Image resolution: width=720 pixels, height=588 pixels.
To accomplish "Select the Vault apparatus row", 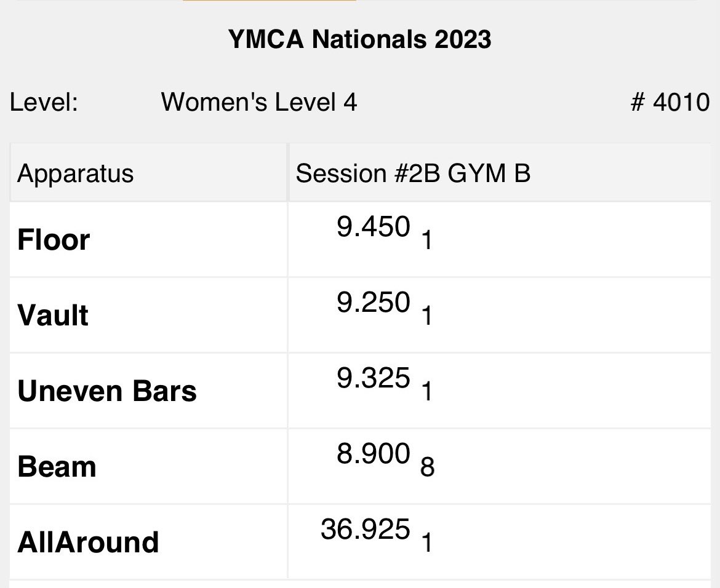I will [x=360, y=316].
